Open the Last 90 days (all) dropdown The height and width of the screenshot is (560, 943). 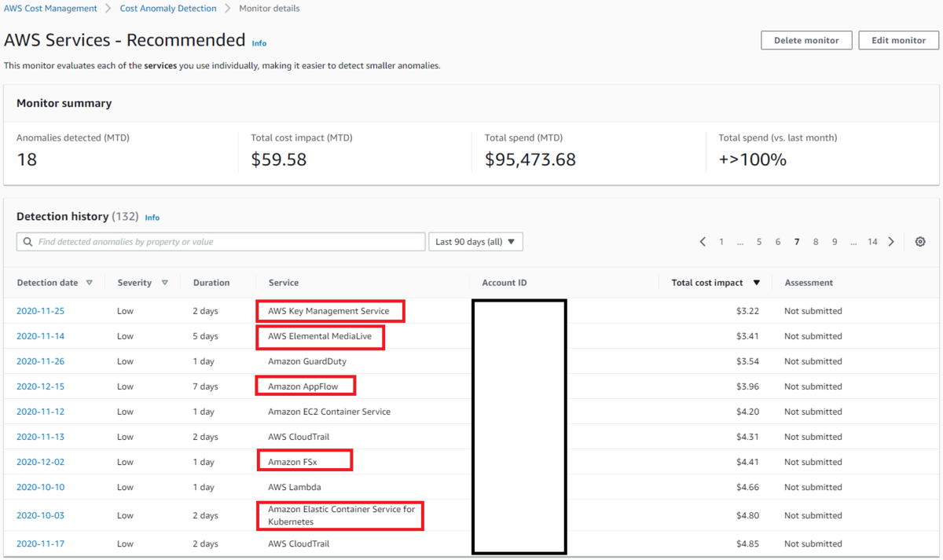[475, 242]
